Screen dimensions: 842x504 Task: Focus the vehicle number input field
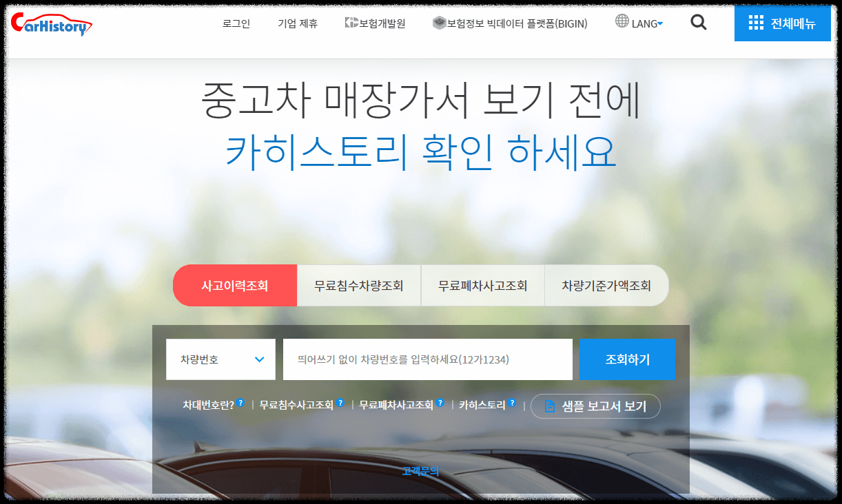tap(428, 359)
